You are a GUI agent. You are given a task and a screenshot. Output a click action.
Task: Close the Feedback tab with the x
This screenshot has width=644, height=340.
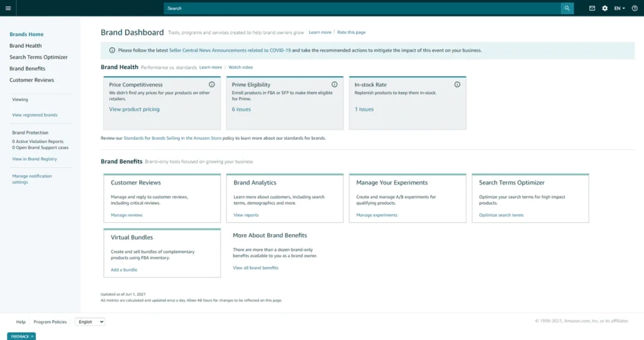click(x=32, y=336)
